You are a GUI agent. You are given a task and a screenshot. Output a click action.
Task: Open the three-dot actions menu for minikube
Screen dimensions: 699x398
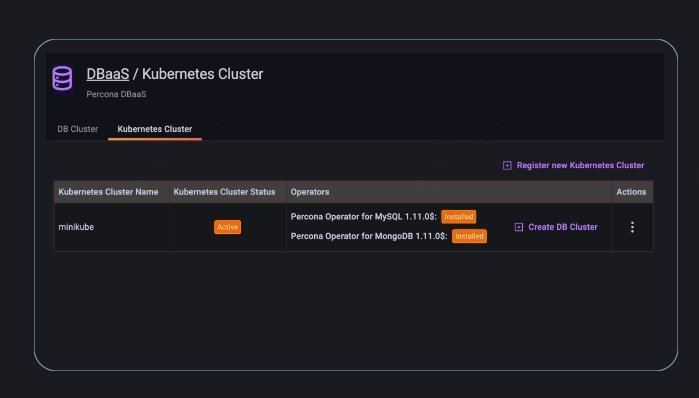(x=632, y=227)
